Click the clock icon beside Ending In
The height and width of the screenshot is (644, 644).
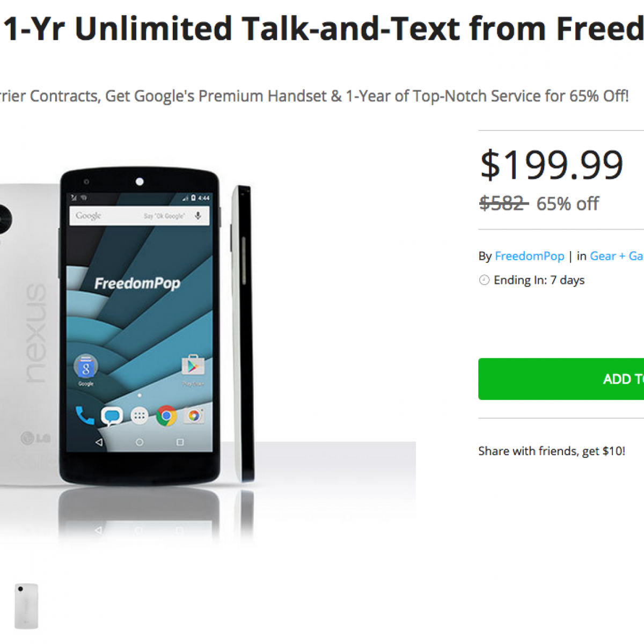coord(484,280)
